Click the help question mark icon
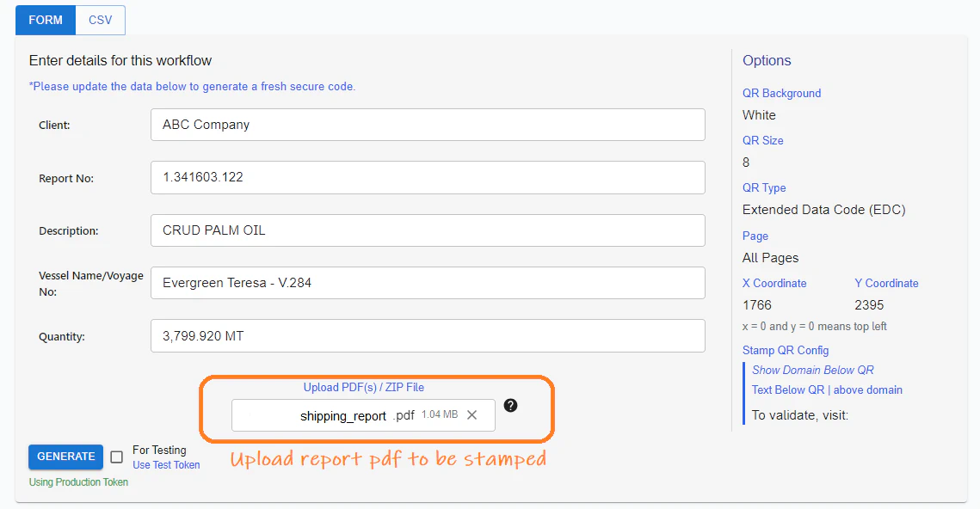The width and height of the screenshot is (980, 509). (510, 405)
